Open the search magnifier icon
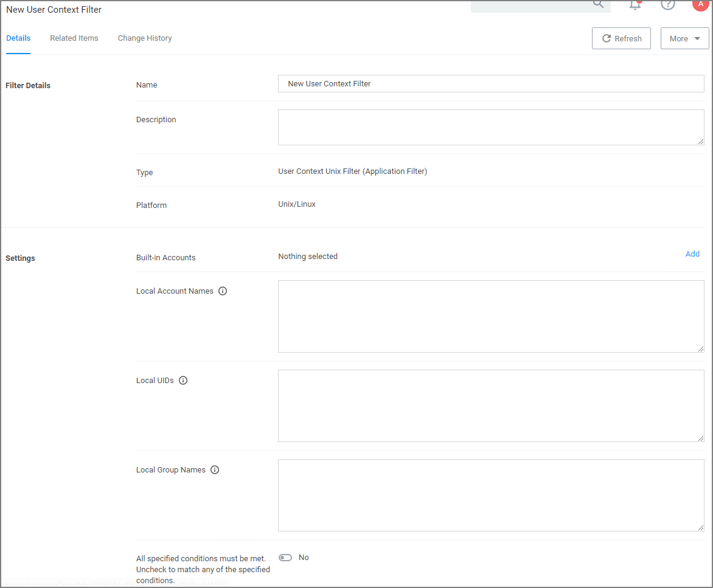 [598, 4]
